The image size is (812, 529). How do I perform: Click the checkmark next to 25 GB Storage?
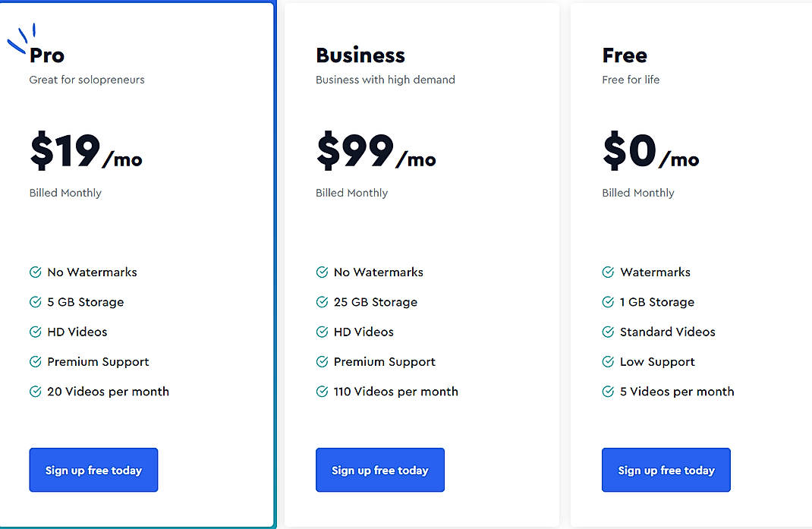(322, 302)
